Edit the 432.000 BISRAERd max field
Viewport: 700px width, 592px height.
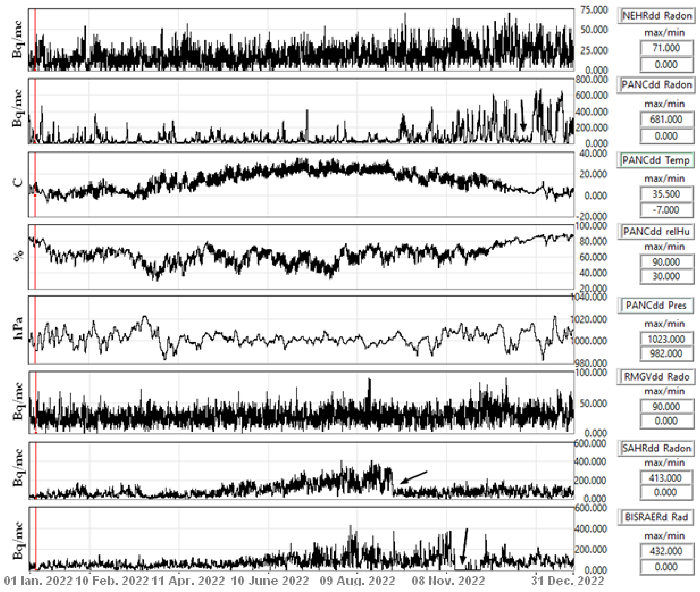coord(666,551)
